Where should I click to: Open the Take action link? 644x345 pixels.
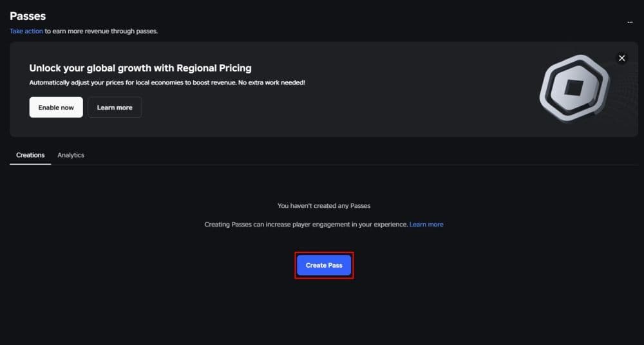coord(26,31)
